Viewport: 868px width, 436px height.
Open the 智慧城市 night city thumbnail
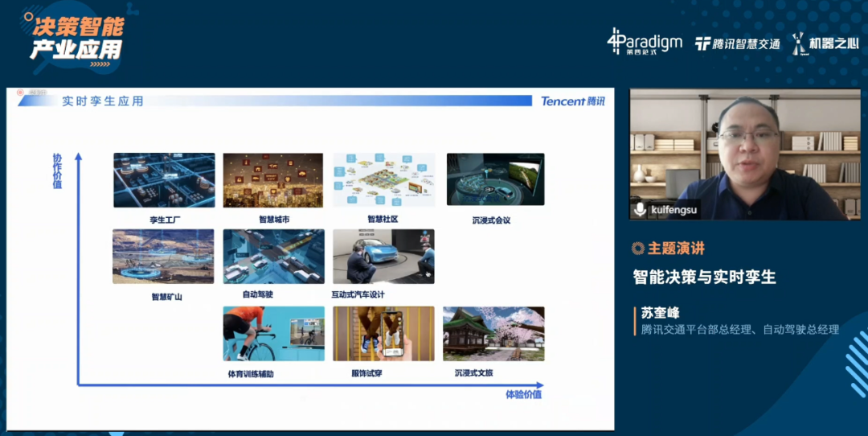click(273, 181)
